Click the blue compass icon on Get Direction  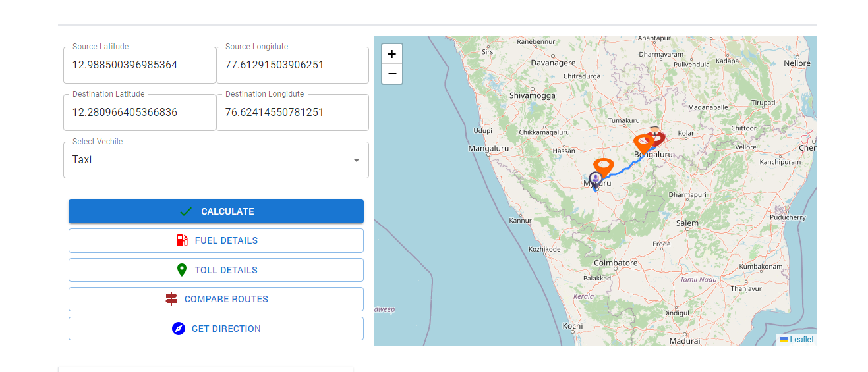179,329
